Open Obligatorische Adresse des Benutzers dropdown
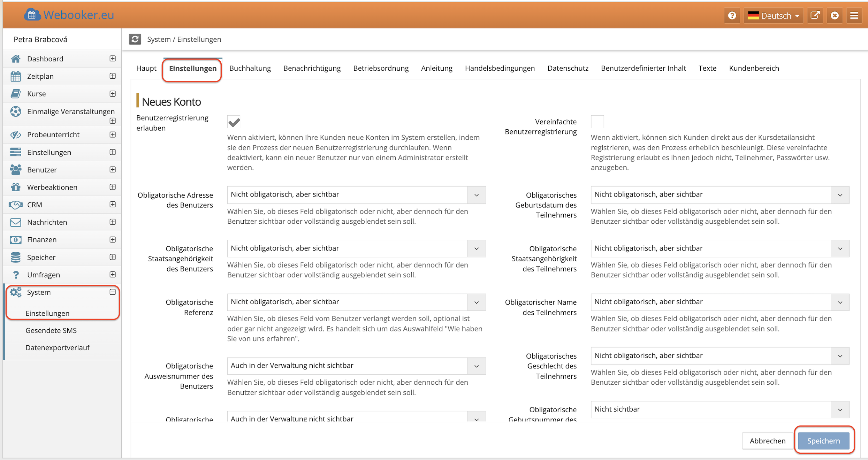This screenshot has height=460, width=868. [356, 195]
